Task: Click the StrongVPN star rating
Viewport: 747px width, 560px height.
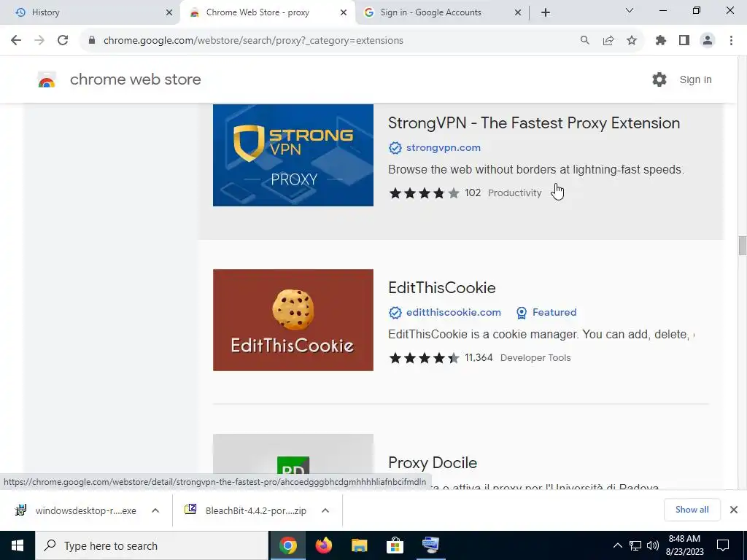Action: 425,192
